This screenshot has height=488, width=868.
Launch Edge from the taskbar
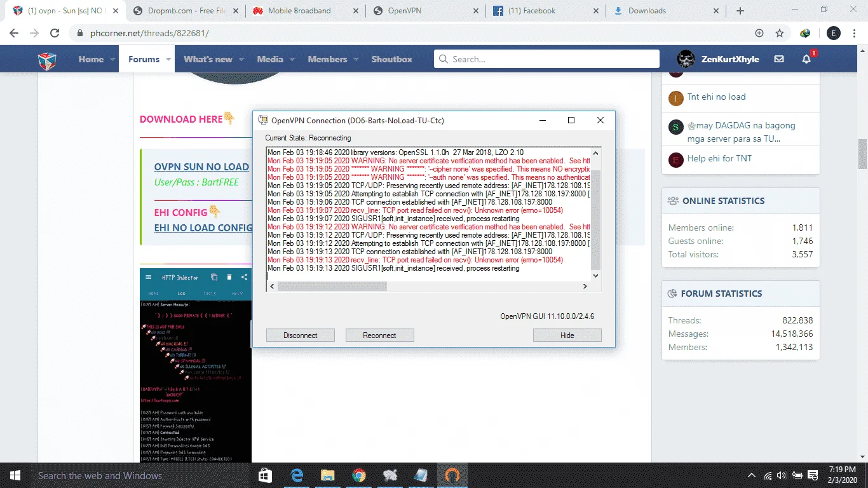coord(297,475)
